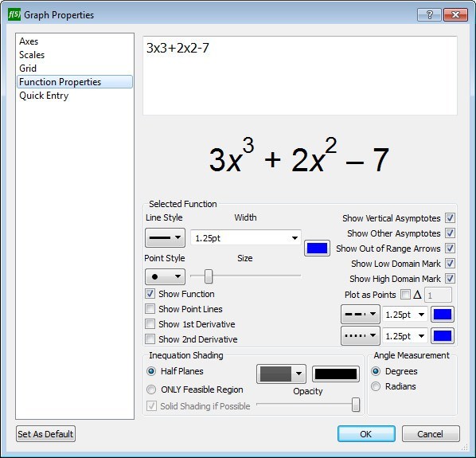
Task: Select Radians angle measurement
Action: coord(376,386)
